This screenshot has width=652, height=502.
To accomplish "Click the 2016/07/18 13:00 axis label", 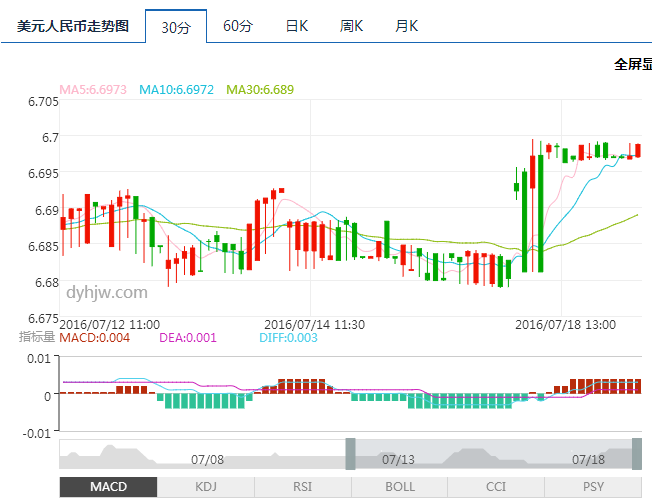I will (566, 324).
